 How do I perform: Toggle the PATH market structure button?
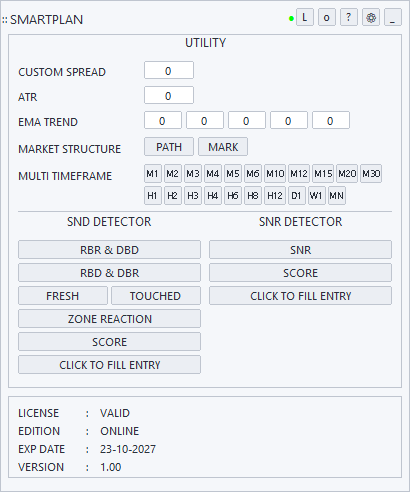pyautogui.click(x=169, y=147)
